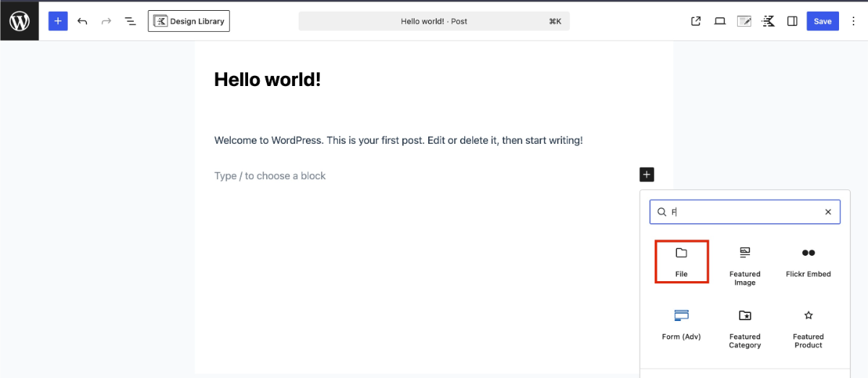Insert the Featured Image block
The height and width of the screenshot is (378, 868).
click(745, 265)
